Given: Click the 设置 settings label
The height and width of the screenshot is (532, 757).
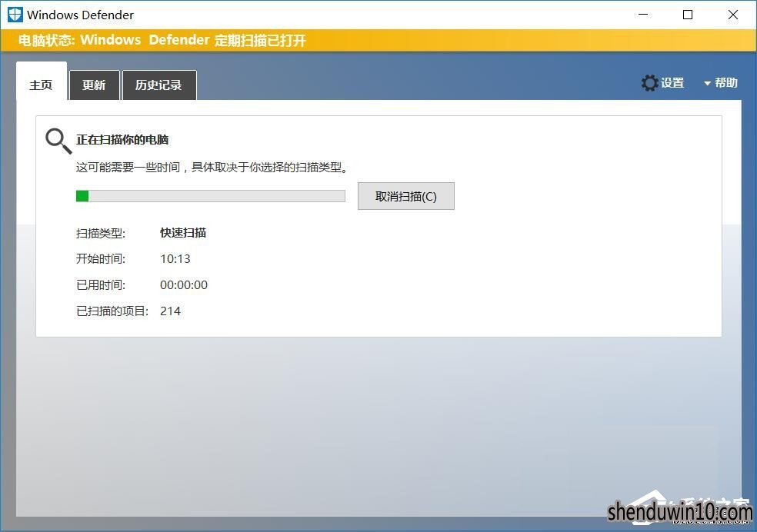Looking at the screenshot, I should click(x=672, y=83).
